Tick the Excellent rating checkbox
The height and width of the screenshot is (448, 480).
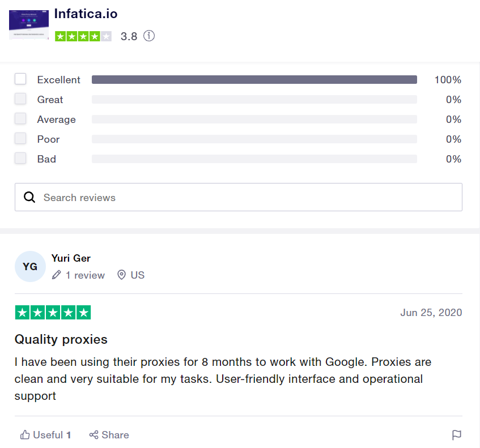point(20,79)
